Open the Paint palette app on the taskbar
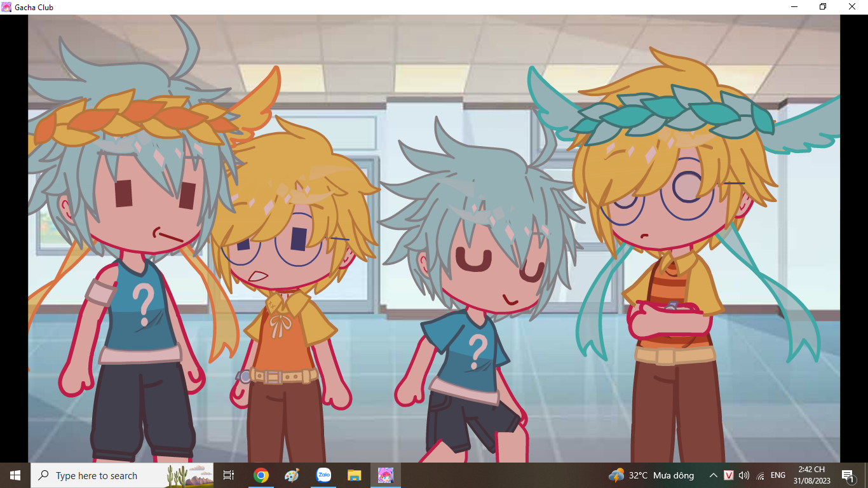The width and height of the screenshot is (868, 488). 292,475
